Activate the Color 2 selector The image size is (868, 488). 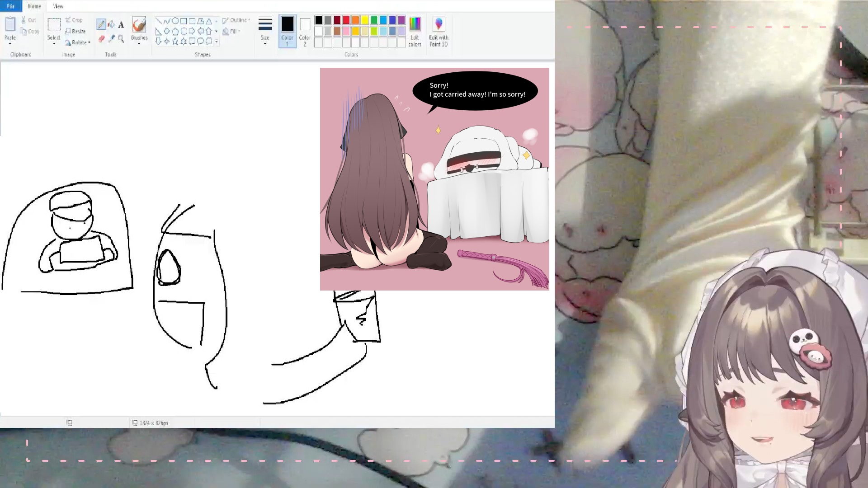[x=305, y=31]
